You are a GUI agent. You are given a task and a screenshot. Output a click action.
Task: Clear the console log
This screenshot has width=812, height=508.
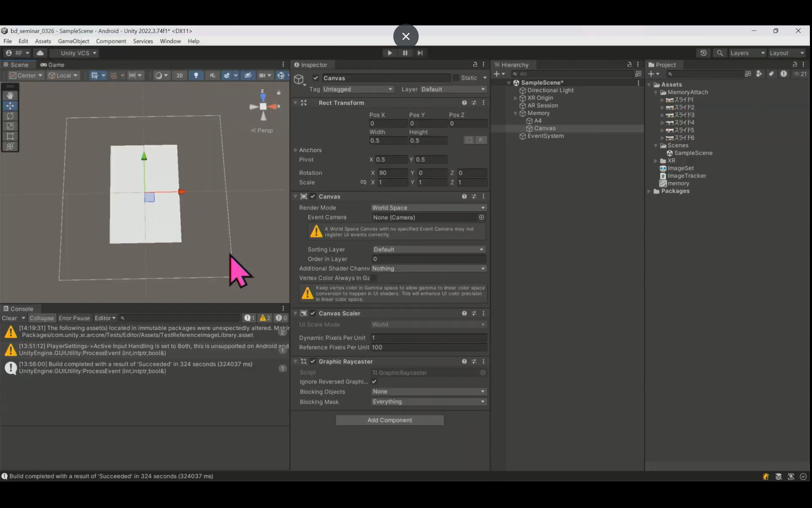9,318
